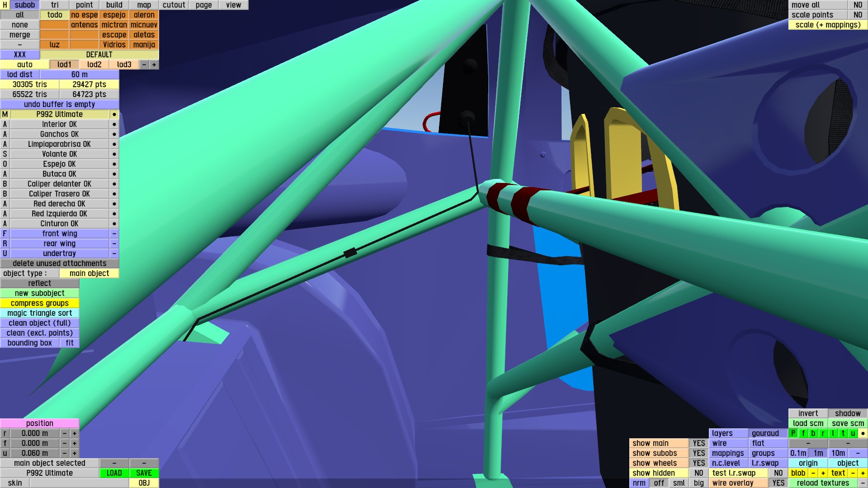Click the black dot after layer letters

[x=863, y=433]
